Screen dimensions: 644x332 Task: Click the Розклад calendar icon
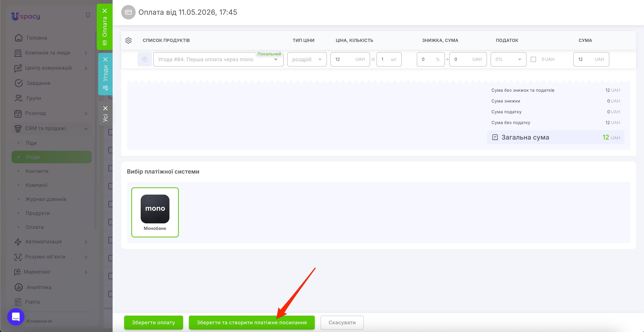pos(18,113)
